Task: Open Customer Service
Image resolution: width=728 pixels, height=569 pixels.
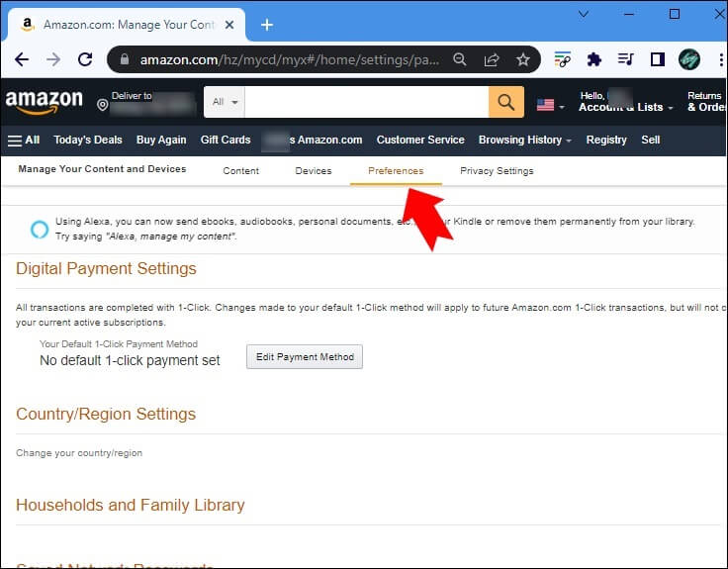Action: tap(420, 140)
